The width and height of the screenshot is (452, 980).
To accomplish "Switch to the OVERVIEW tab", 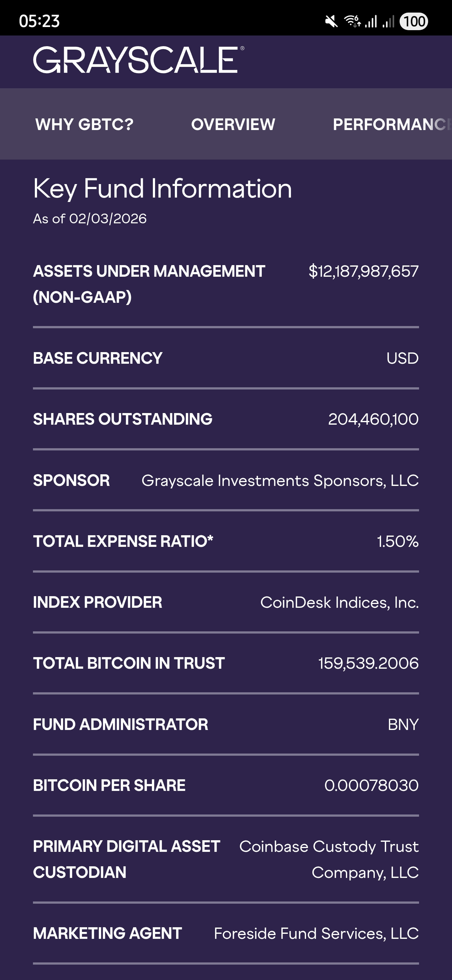I will pos(233,124).
